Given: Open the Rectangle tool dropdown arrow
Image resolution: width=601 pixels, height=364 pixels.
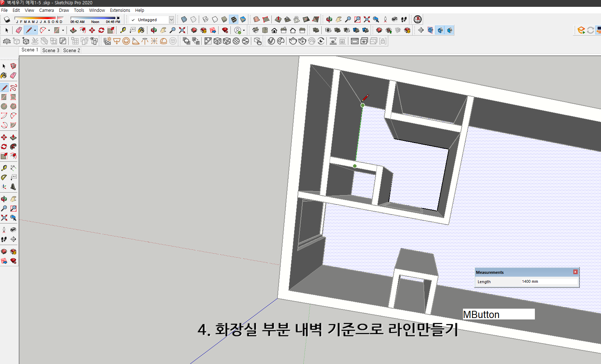Looking at the screenshot, I should (62, 30).
